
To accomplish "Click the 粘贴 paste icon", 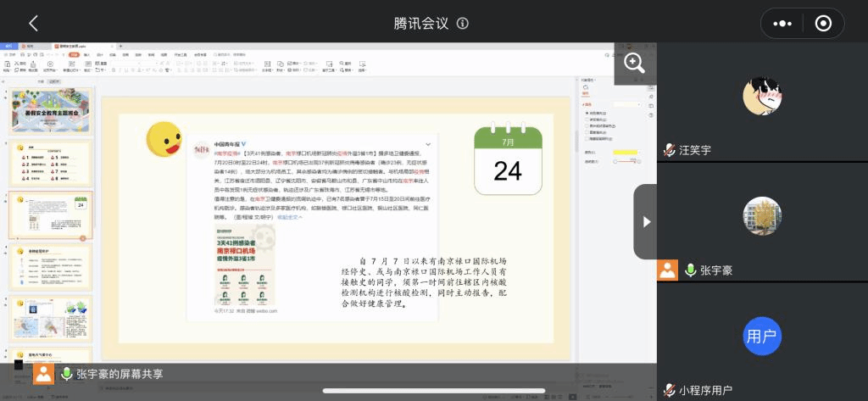I will (x=7, y=64).
